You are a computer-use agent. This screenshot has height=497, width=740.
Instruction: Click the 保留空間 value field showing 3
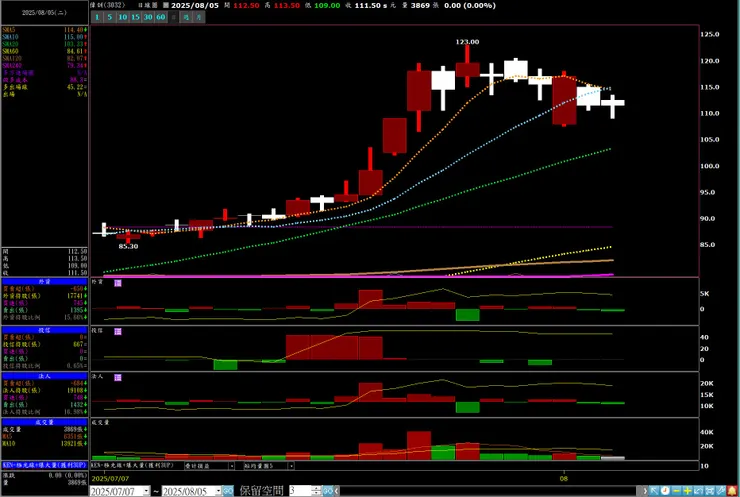[x=300, y=491]
